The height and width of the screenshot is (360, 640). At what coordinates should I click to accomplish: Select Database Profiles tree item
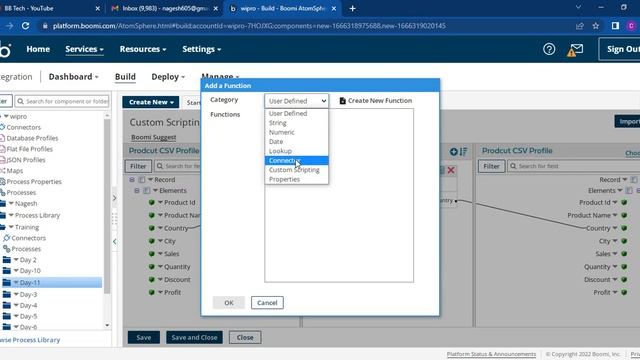click(x=32, y=138)
